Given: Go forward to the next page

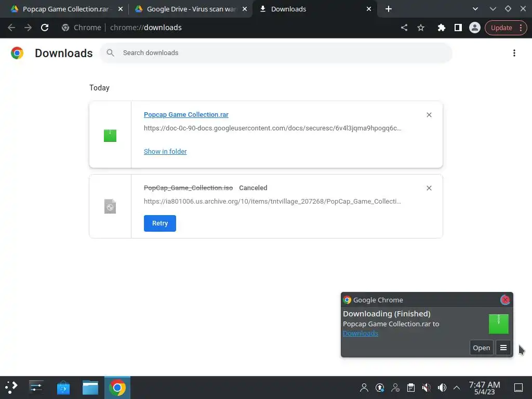Looking at the screenshot, I should click(28, 28).
